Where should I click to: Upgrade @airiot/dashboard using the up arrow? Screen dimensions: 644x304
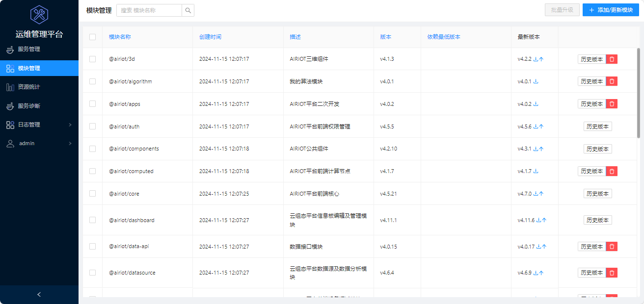coord(544,220)
